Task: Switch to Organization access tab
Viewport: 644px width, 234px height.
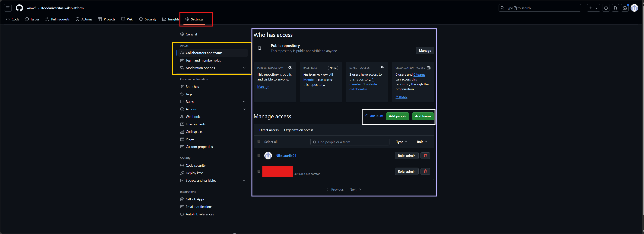Action: click(299, 130)
